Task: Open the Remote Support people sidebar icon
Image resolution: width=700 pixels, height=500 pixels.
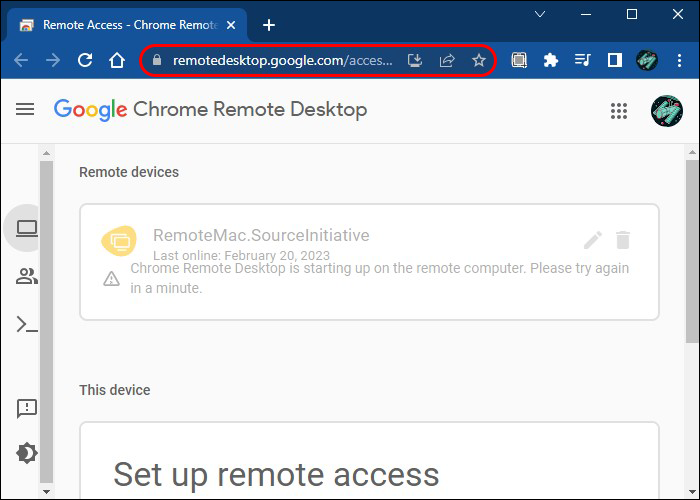Action: click(27, 277)
